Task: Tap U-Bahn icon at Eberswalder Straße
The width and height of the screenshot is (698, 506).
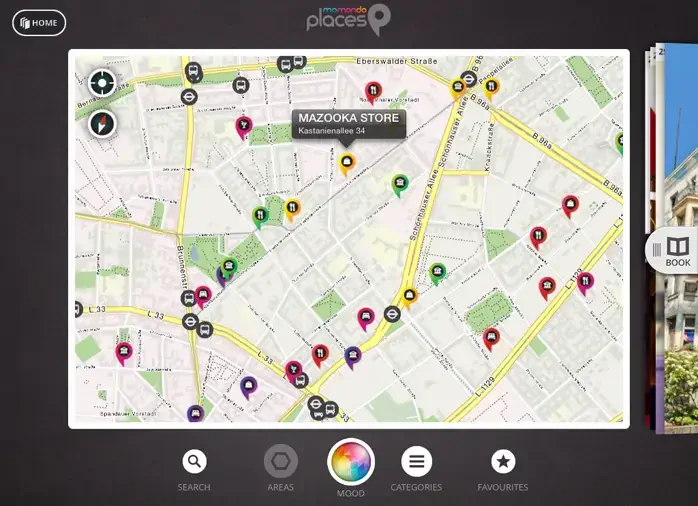Action: tap(468, 79)
